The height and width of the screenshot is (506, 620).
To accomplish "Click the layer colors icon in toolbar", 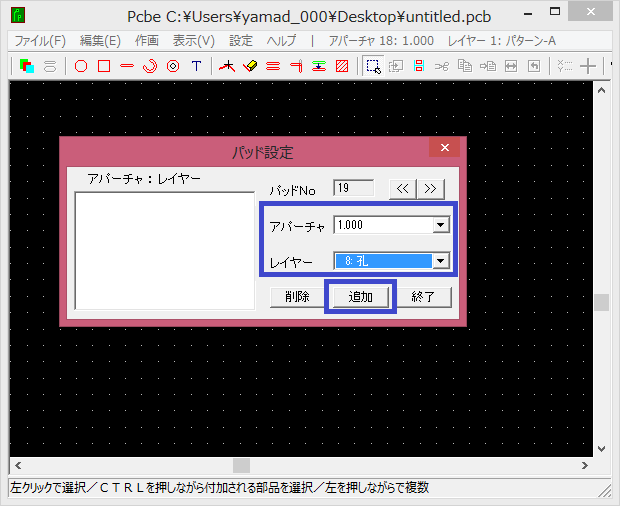I will [27, 66].
